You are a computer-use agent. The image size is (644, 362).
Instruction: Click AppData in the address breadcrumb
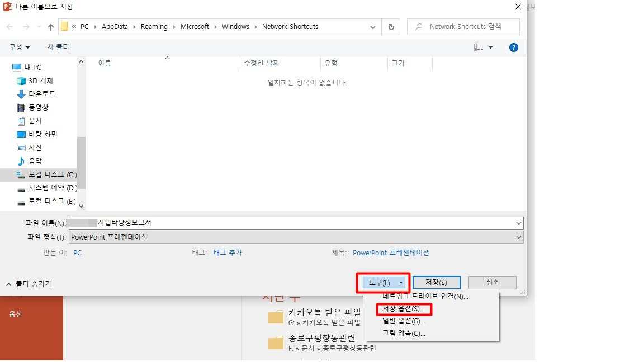coord(115,27)
